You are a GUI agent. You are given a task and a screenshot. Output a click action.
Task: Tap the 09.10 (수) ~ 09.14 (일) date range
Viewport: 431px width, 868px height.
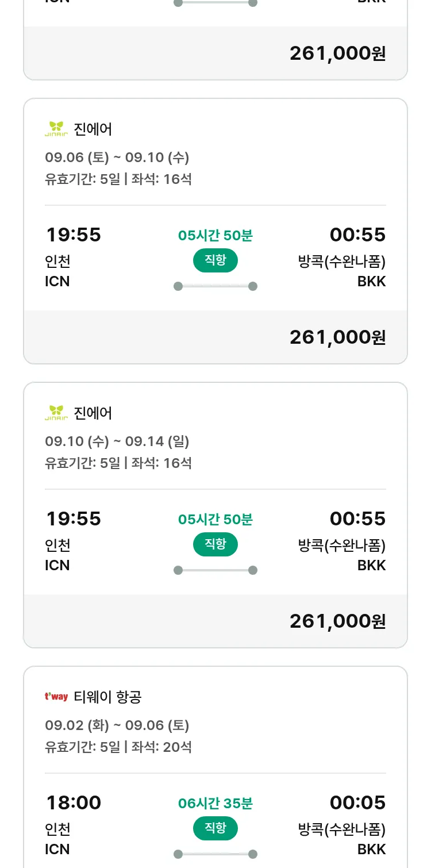[x=117, y=441]
